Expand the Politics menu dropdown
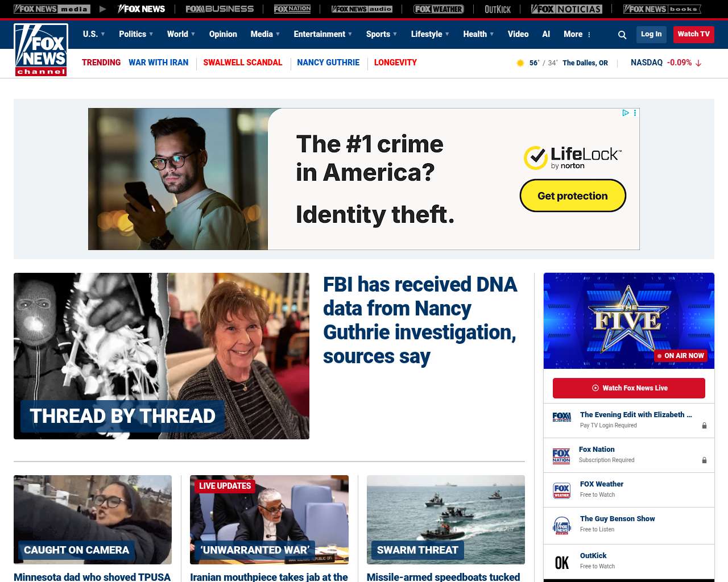Viewport: 728px width, 582px height. (136, 34)
